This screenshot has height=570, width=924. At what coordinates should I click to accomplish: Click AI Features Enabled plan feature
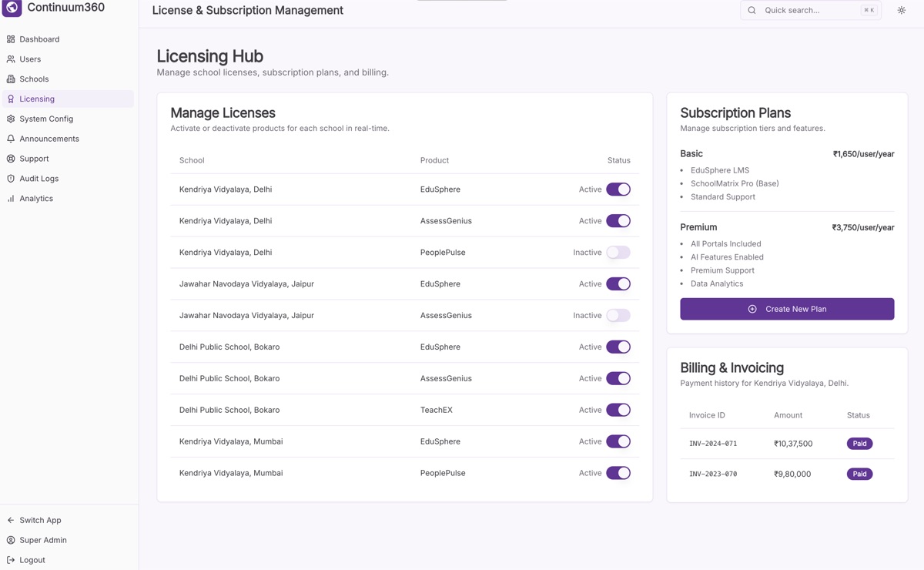[x=727, y=257]
